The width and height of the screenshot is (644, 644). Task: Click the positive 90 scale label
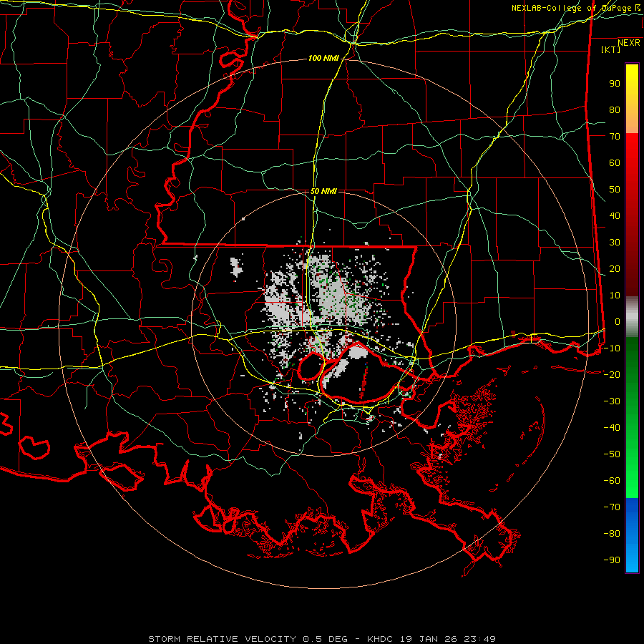(615, 84)
